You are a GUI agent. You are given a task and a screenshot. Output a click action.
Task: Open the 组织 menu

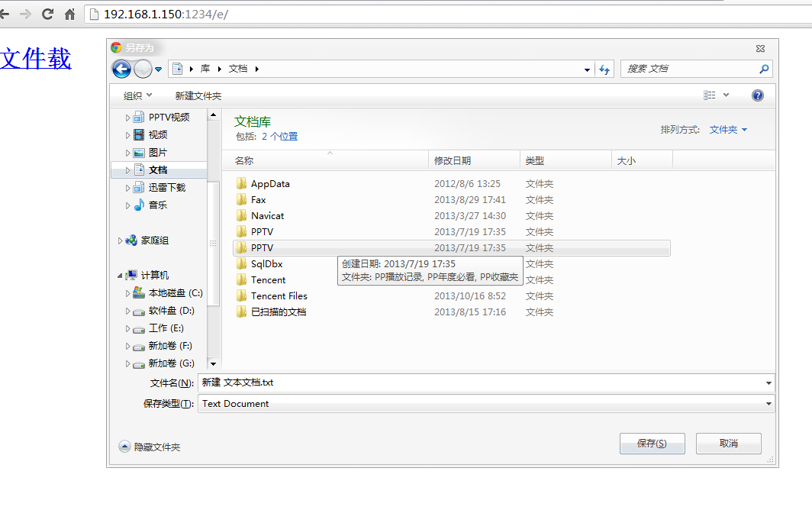137,96
